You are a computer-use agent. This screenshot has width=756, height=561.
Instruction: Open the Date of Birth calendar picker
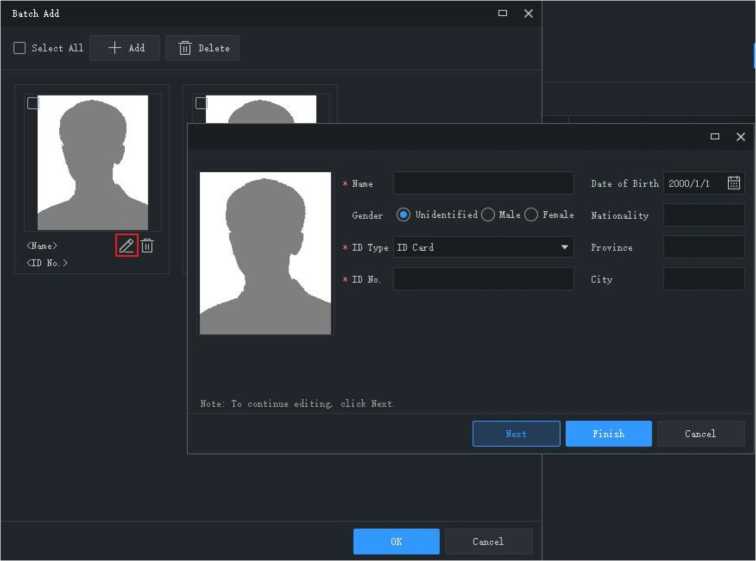[734, 183]
